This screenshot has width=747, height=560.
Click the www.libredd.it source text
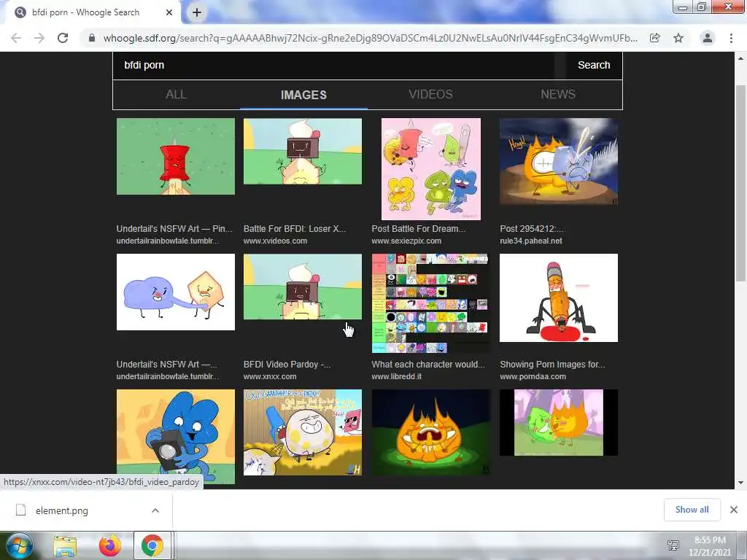click(396, 376)
